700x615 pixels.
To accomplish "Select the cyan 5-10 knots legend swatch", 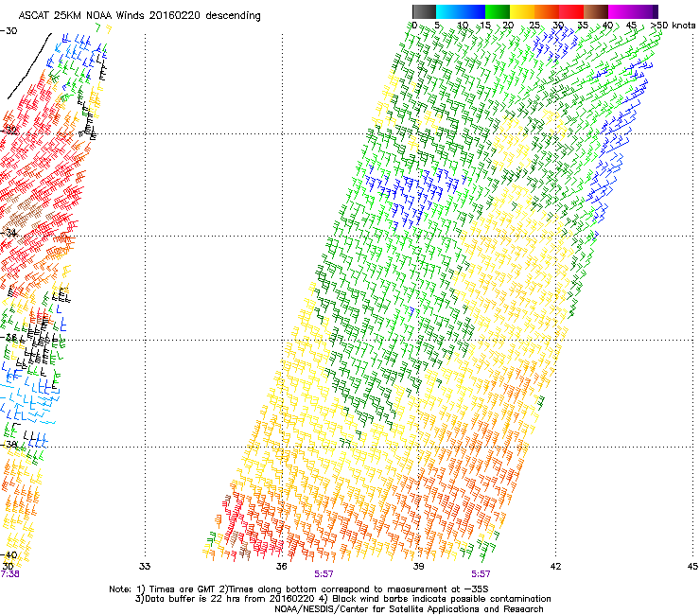I will point(448,11).
